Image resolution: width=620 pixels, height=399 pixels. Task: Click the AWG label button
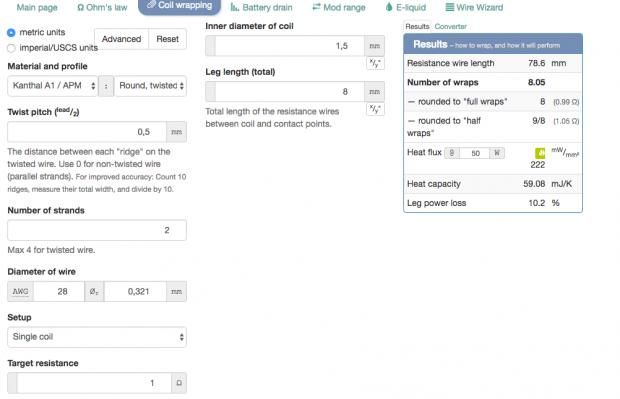click(20, 291)
